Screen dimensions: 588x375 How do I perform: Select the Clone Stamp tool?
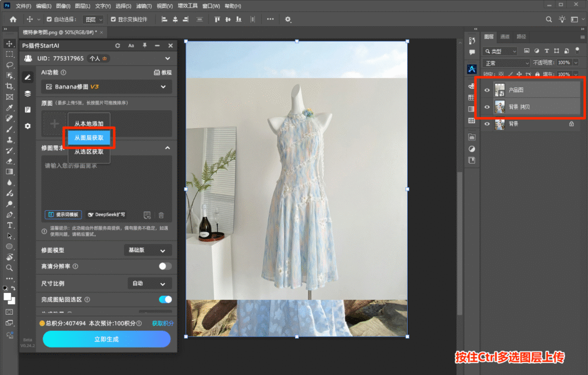click(9, 140)
